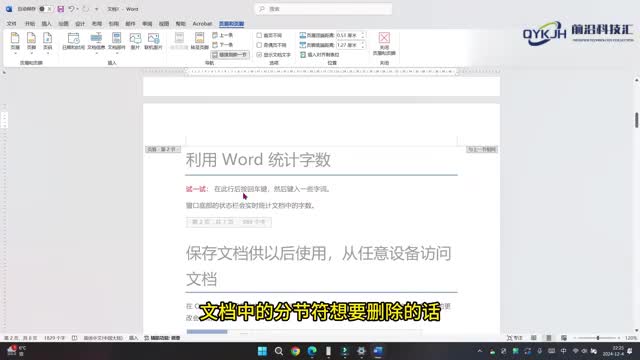
Task: Open the 文件 (File) tab
Action: pyautogui.click(x=11, y=24)
